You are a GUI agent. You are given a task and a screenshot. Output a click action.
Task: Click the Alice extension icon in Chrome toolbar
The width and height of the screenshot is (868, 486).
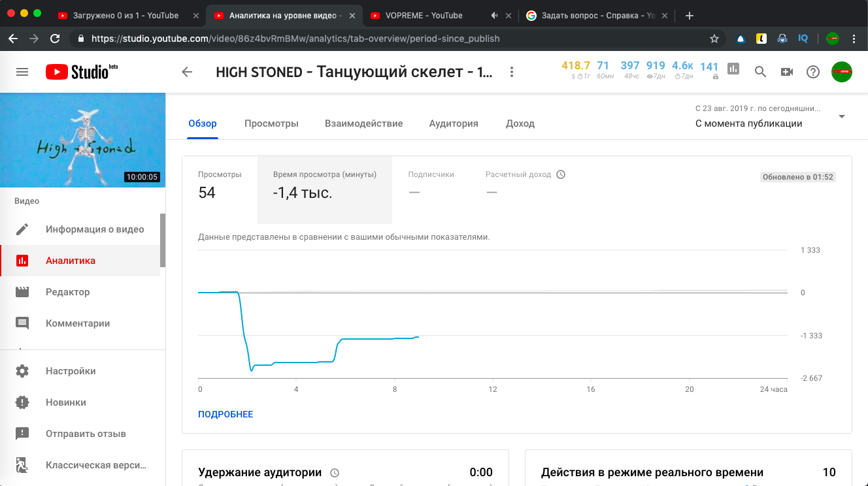[741, 39]
